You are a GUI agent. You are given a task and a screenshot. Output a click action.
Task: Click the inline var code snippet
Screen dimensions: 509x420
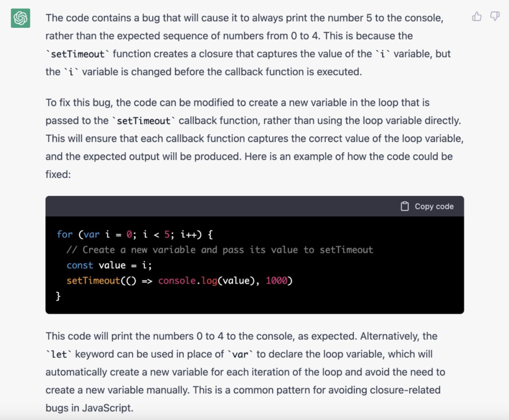[x=241, y=354]
